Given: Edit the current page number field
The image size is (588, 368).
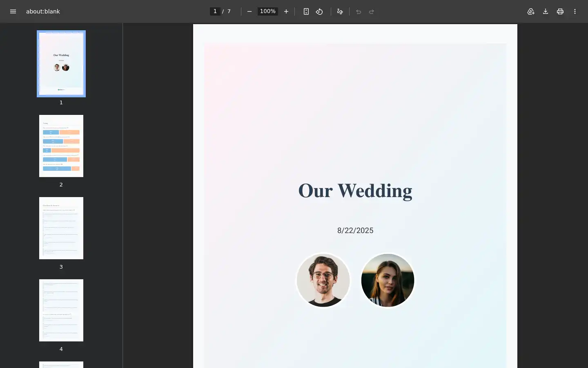Looking at the screenshot, I should [x=215, y=11].
